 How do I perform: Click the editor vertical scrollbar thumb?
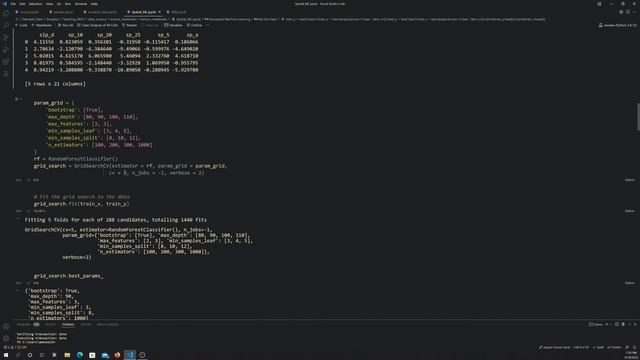[x=638, y=117]
